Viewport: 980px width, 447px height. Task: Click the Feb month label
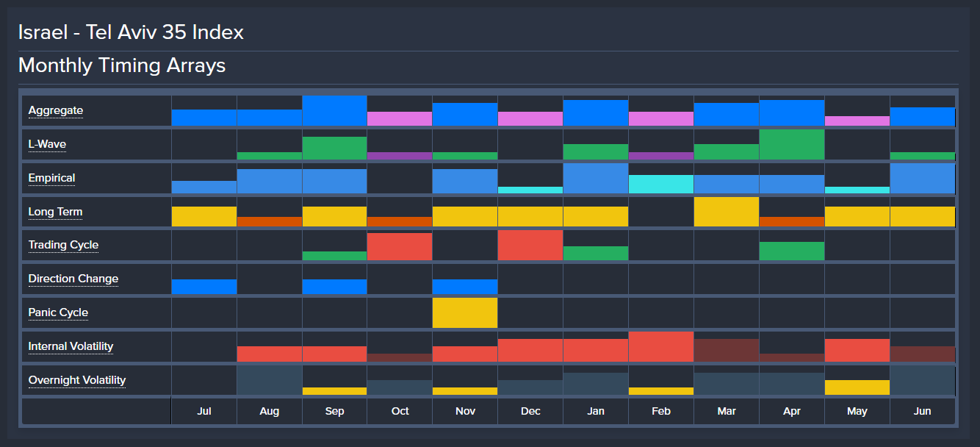[661, 411]
